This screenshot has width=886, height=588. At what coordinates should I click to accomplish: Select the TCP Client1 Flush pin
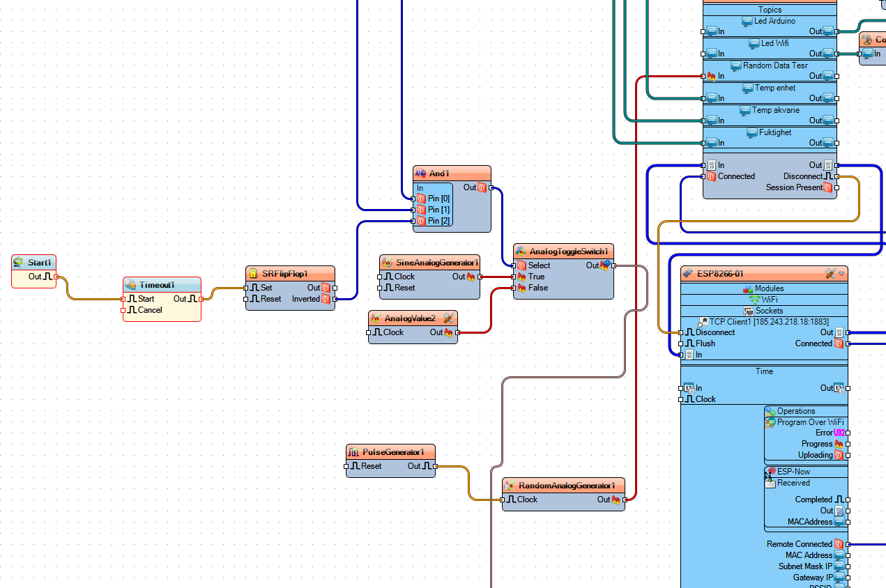680,343
